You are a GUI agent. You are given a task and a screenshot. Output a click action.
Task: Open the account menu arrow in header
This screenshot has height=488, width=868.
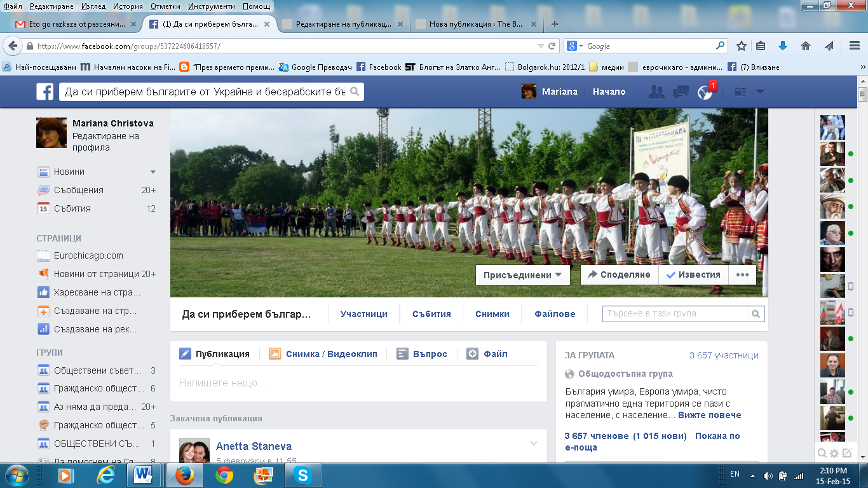click(x=760, y=92)
